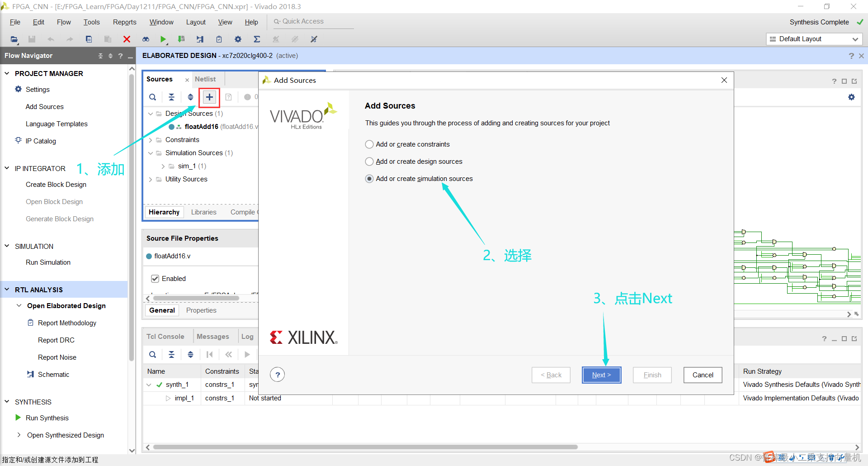Switch to the Libraries tab
The height and width of the screenshot is (466, 868).
tap(203, 212)
